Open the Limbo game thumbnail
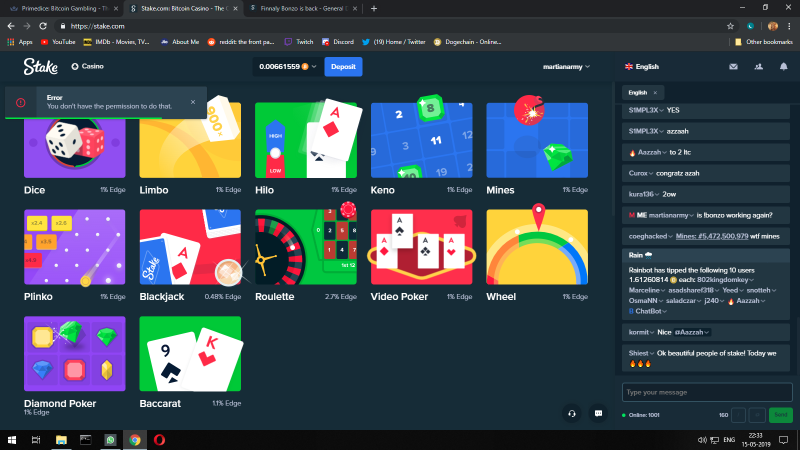The width and height of the screenshot is (800, 450). [190, 140]
